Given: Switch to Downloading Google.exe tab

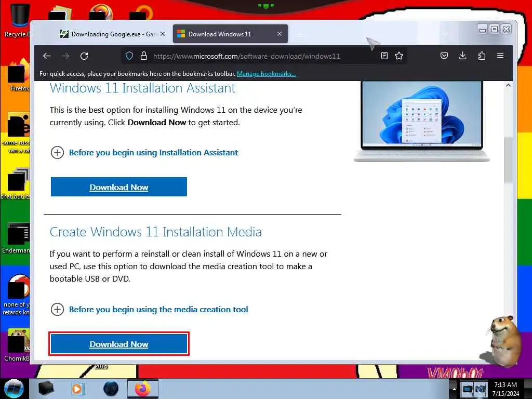Looking at the screenshot, I should [112, 34].
